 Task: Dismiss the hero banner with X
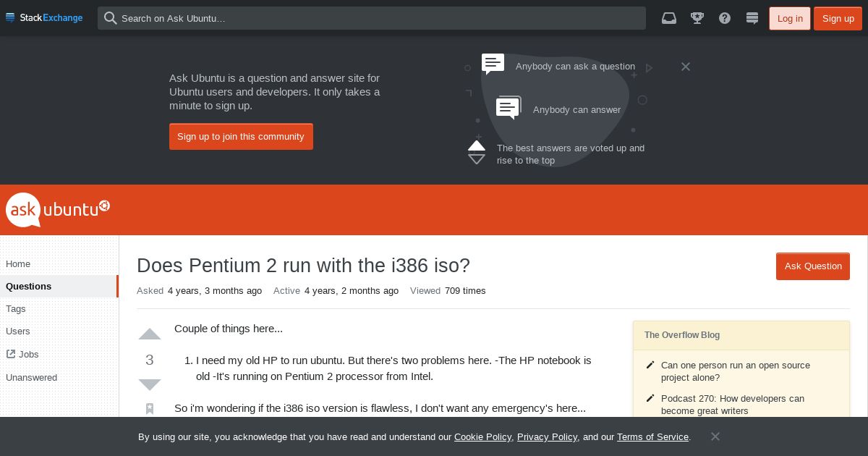pyautogui.click(x=686, y=67)
